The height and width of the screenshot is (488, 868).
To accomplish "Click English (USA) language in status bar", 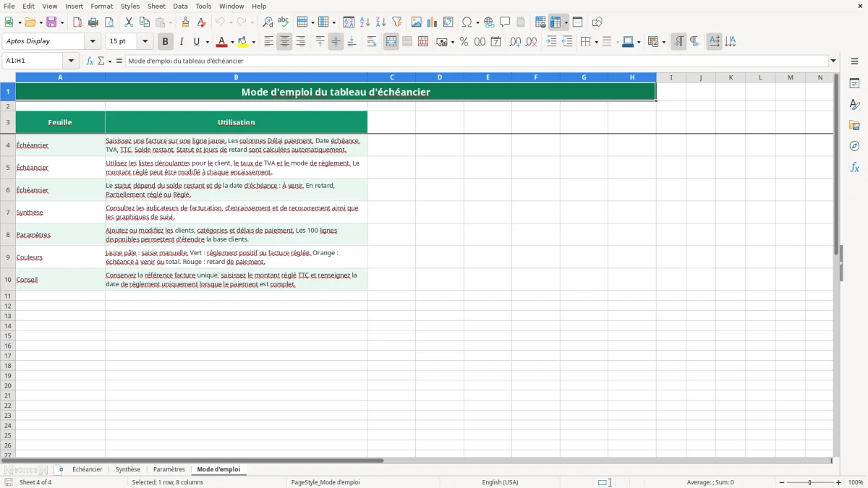I will point(501,482).
